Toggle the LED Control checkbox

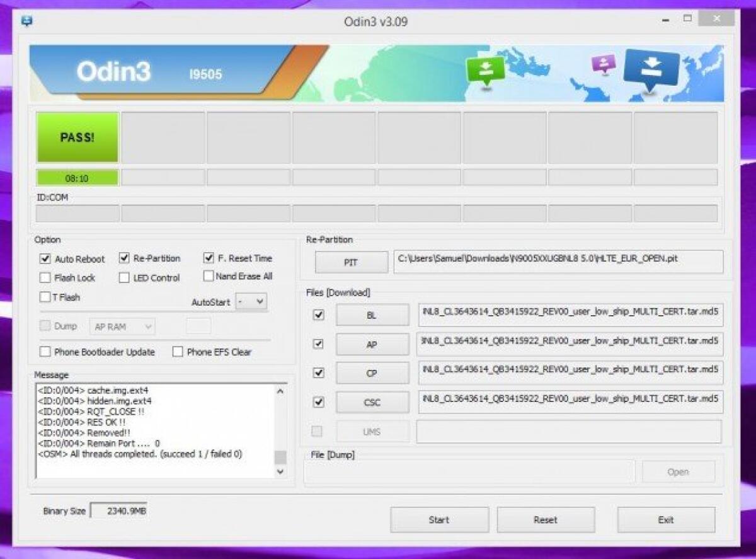pos(124,277)
